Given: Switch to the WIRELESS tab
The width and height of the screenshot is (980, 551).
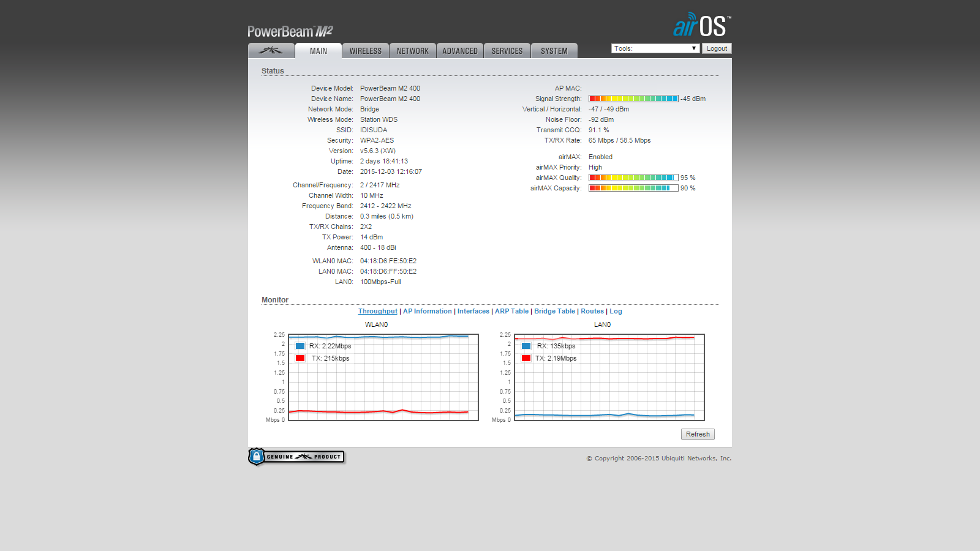Looking at the screenshot, I should pos(366,51).
